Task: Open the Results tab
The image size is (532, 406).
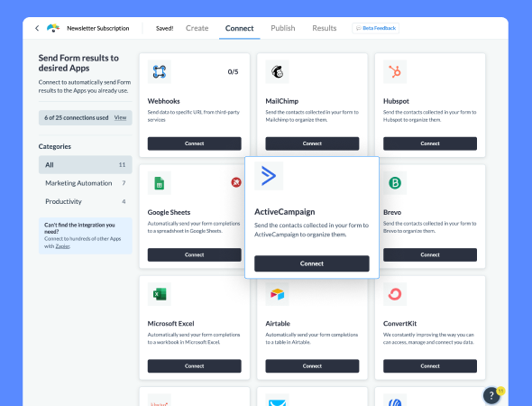Action: (325, 28)
